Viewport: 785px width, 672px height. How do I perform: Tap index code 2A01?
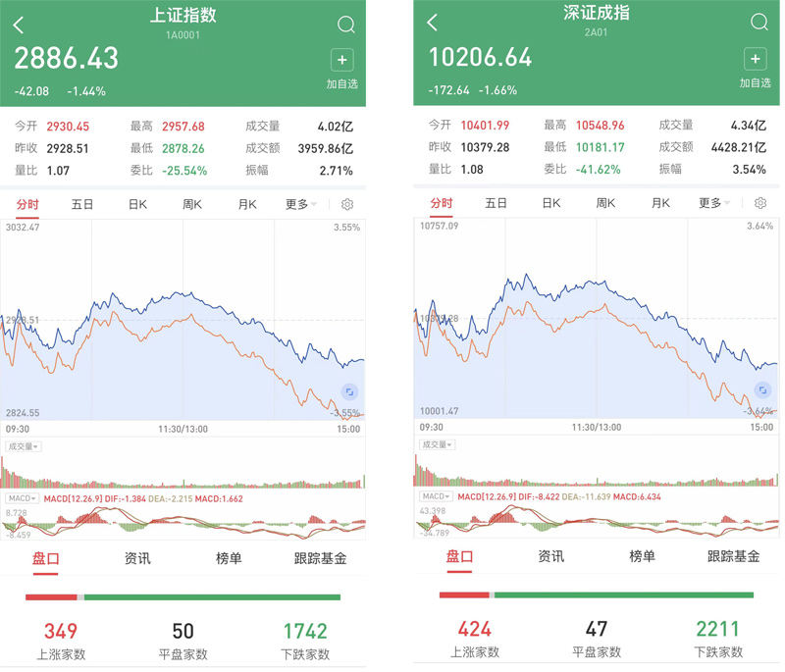[x=596, y=32]
